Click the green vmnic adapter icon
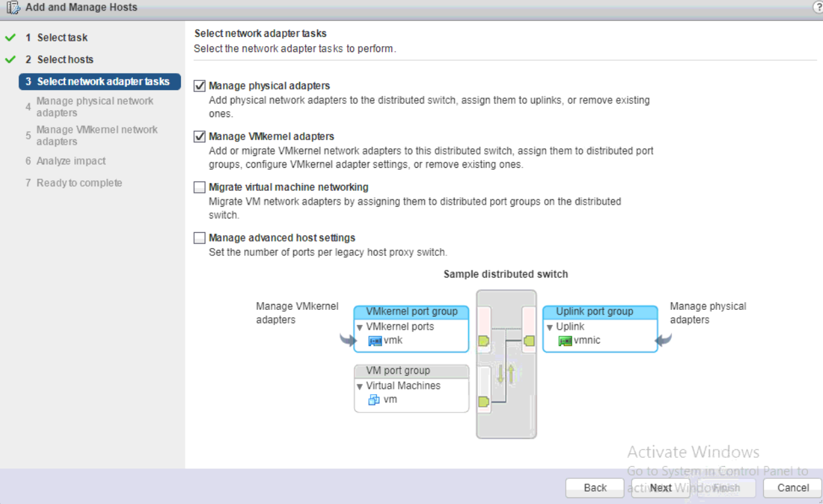Screen dimensions: 823x504 pos(564,341)
